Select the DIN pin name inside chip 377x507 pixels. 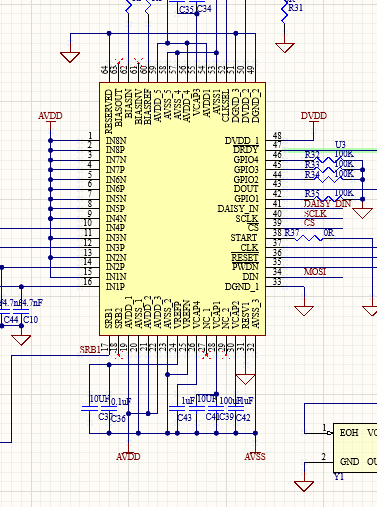click(x=250, y=277)
